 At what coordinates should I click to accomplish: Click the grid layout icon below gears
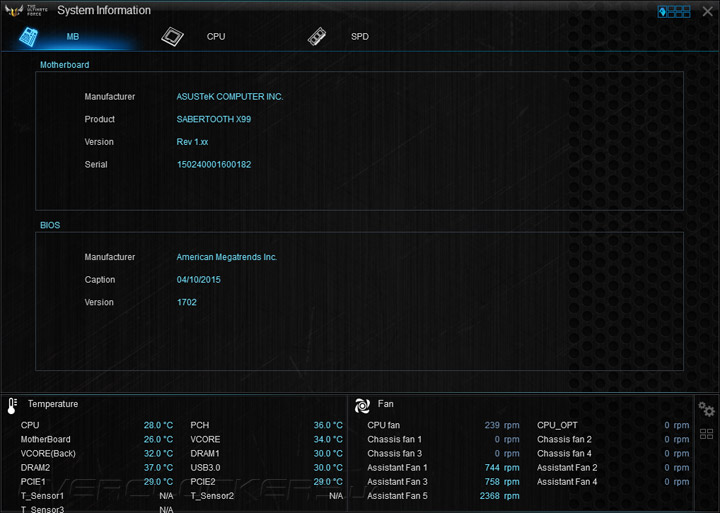click(x=706, y=434)
